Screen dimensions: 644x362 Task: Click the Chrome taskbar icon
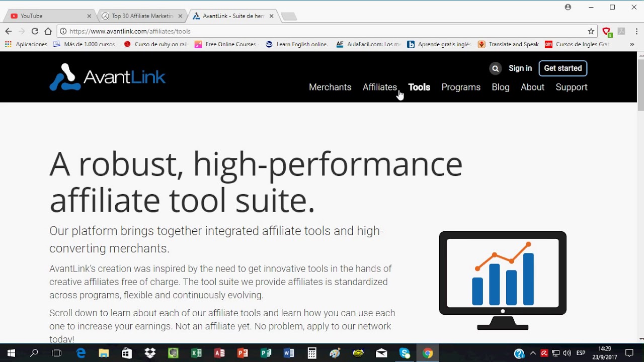click(x=428, y=353)
